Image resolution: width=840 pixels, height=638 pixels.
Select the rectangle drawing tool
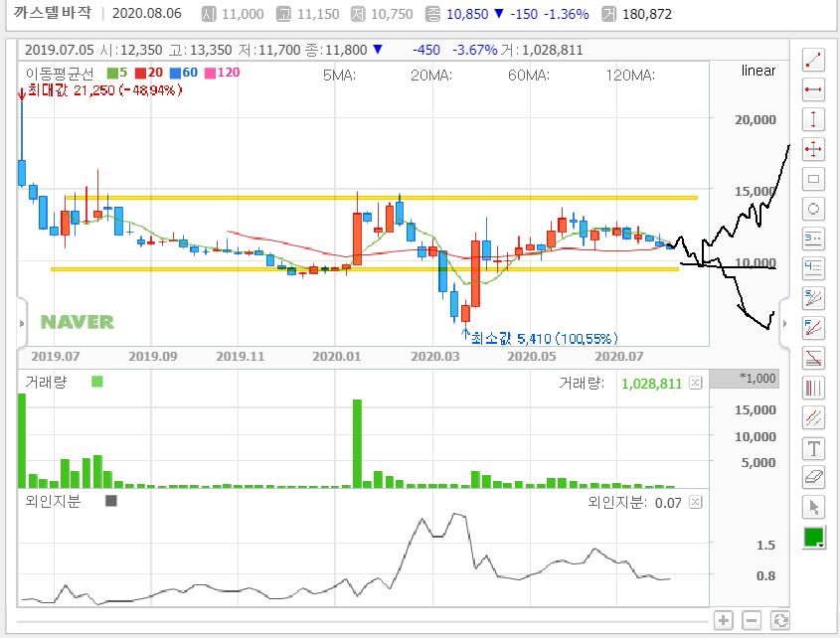(x=813, y=179)
